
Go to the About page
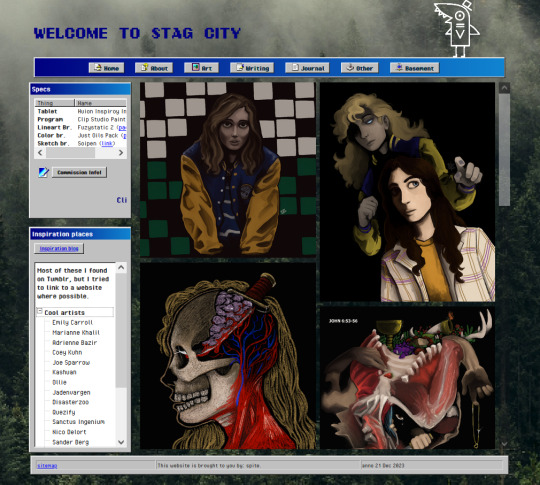click(x=154, y=68)
